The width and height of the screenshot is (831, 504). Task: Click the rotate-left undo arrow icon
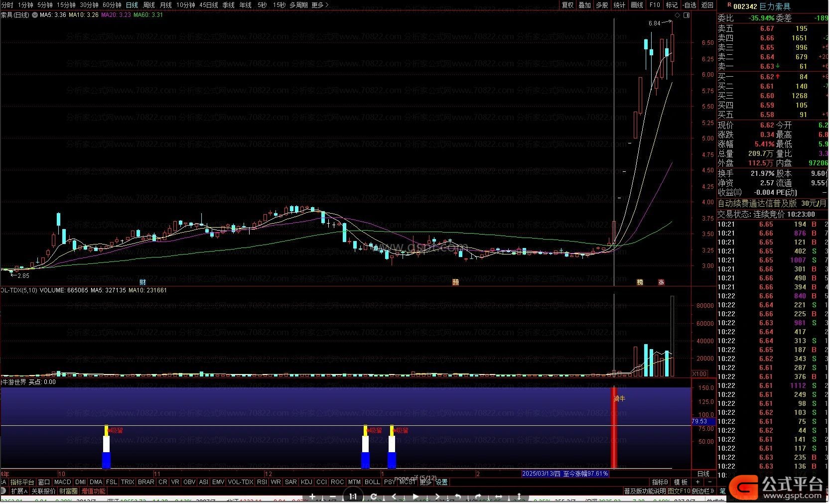458,497
